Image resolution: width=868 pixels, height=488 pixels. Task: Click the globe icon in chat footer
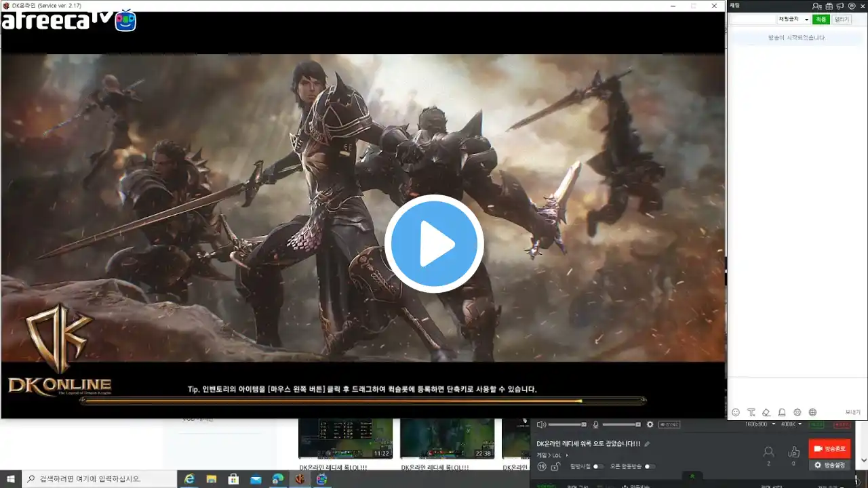point(812,412)
